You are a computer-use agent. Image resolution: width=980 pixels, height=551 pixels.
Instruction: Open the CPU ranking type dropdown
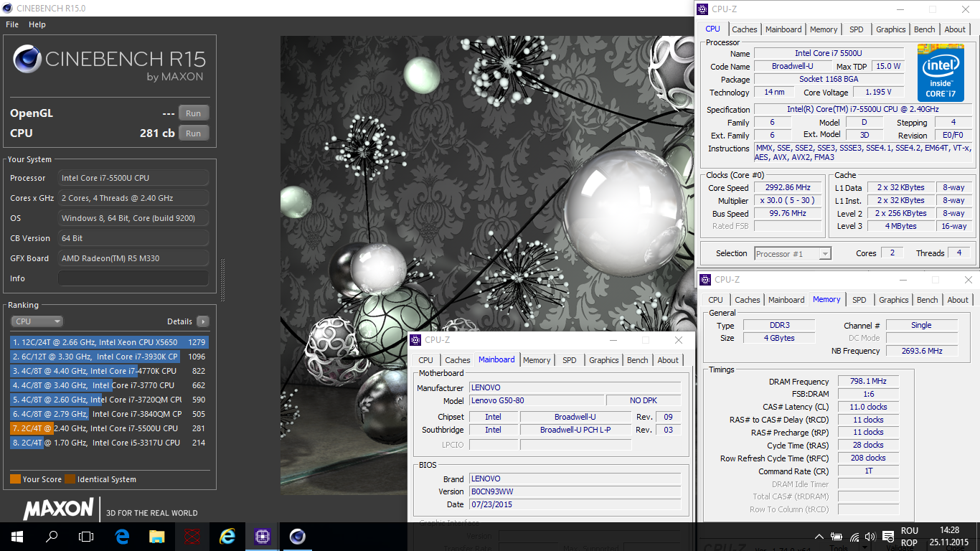tap(37, 321)
